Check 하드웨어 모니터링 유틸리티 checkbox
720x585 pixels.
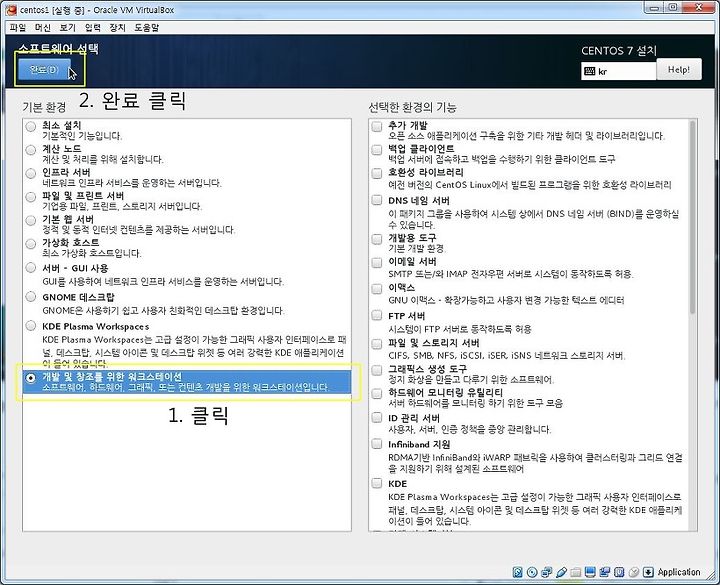tap(377, 394)
